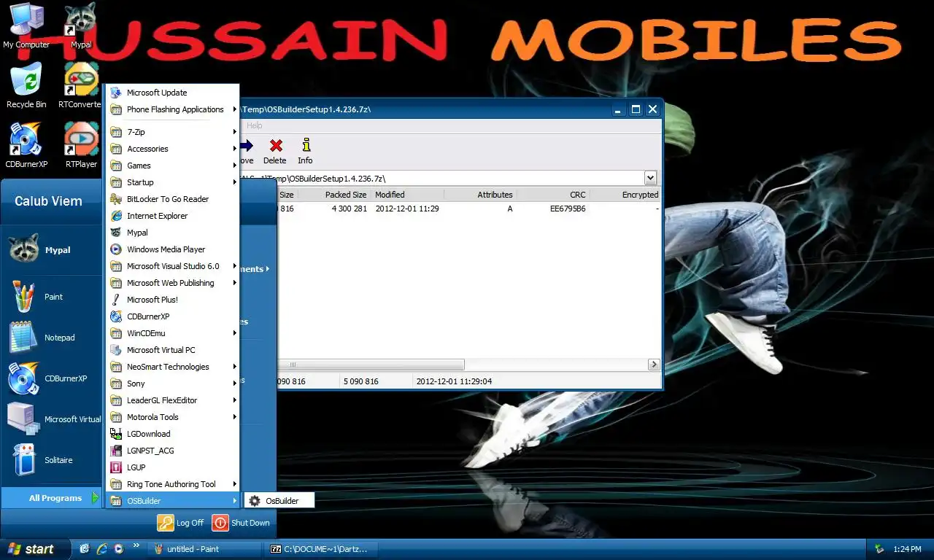The image size is (934, 560).
Task: Open the Recycle Bin icon
Action: (x=26, y=85)
